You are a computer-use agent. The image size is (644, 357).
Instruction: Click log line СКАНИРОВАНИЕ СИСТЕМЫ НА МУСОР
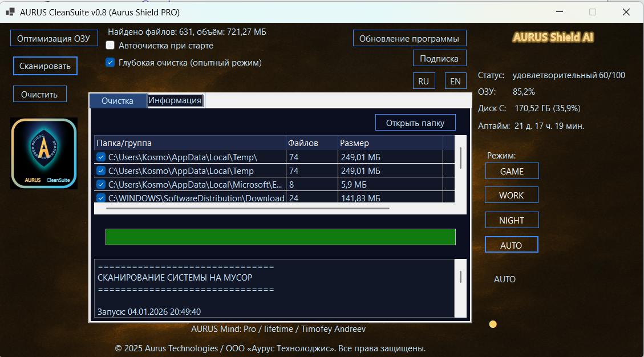175,278
